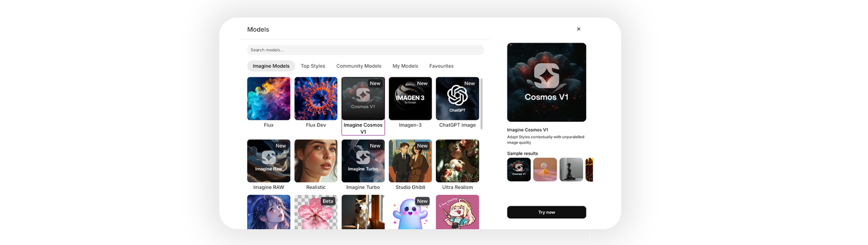Image resolution: width=868 pixels, height=245 pixels.
Task: Select the Flux Dev model thumbnail
Action: [316, 98]
